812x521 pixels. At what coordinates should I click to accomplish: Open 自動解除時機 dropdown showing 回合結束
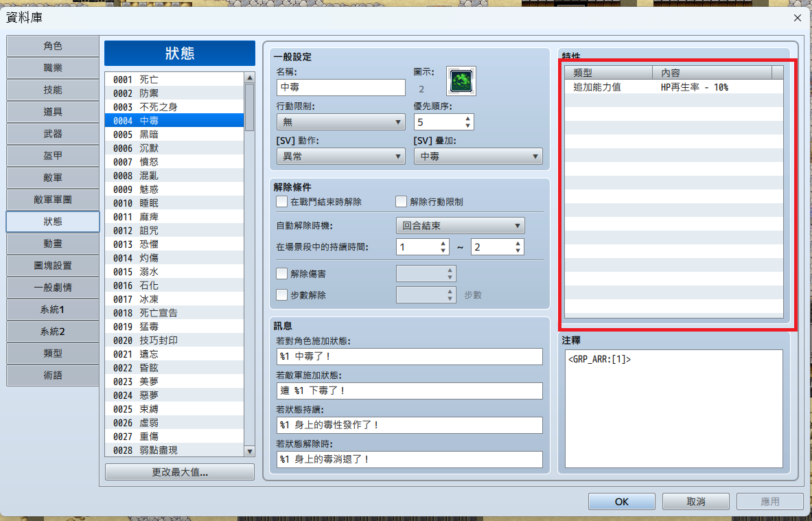click(x=461, y=225)
